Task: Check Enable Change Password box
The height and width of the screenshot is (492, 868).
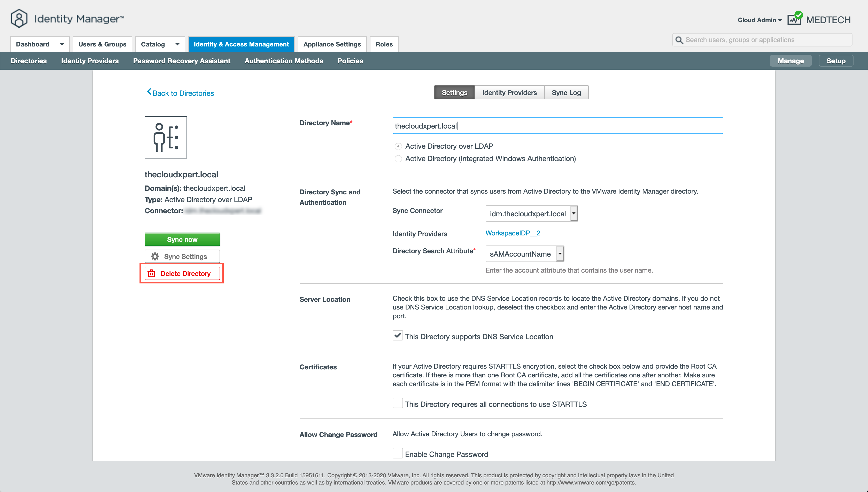Action: pos(398,454)
